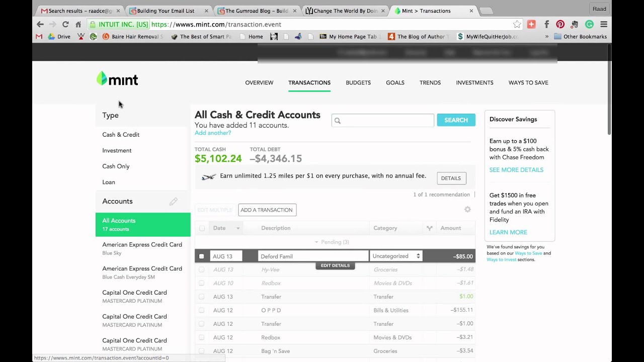644x362 pixels.
Task: Check the Bag 'n Save transaction checkbox
Action: [x=201, y=351]
